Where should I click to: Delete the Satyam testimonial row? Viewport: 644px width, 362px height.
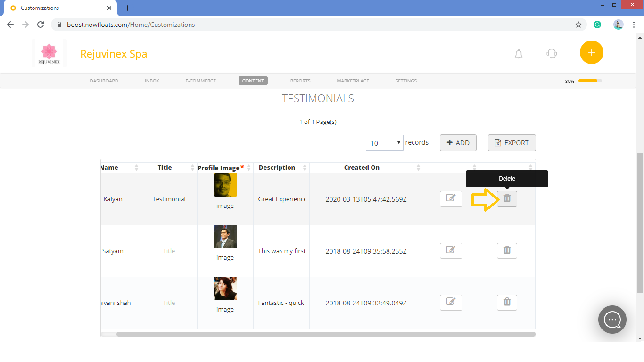click(x=507, y=251)
